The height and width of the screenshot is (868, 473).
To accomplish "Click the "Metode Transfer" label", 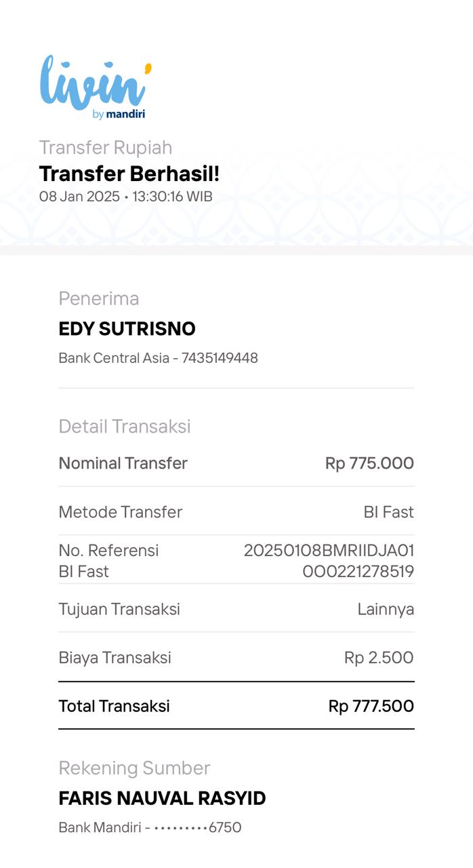I will pos(120,512).
